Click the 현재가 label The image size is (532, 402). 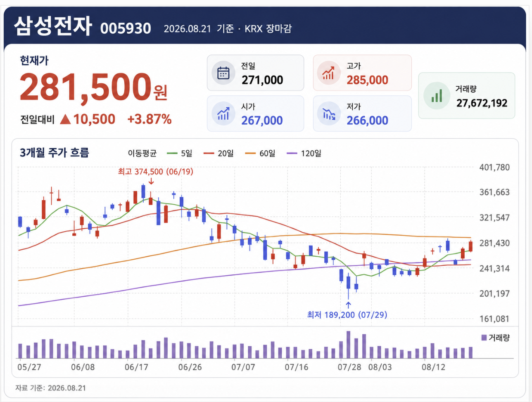(x=34, y=61)
